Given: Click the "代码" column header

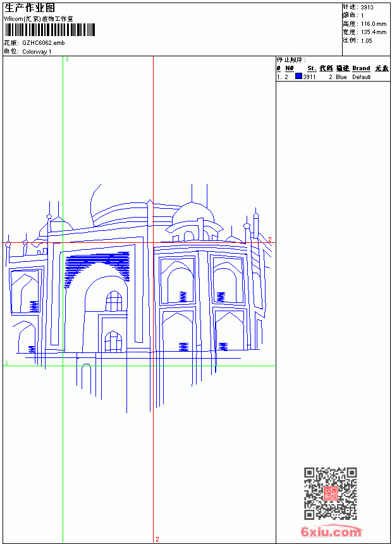Looking at the screenshot, I should (x=326, y=68).
